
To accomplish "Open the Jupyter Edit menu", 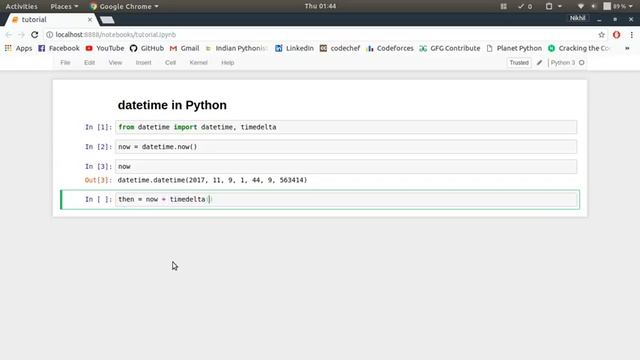I will (x=89, y=63).
